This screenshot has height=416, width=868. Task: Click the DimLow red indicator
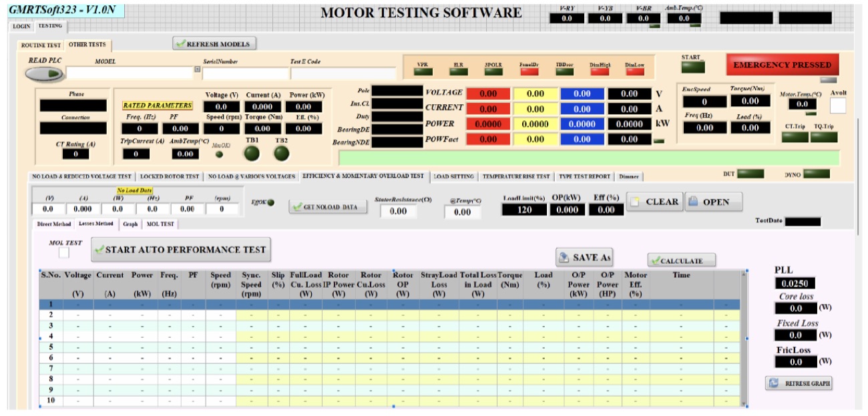(634, 71)
